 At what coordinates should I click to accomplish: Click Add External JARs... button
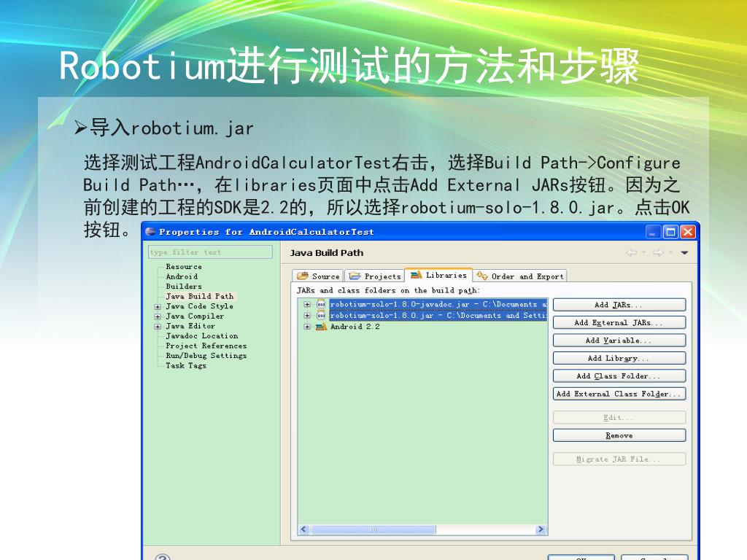pyautogui.click(x=619, y=322)
